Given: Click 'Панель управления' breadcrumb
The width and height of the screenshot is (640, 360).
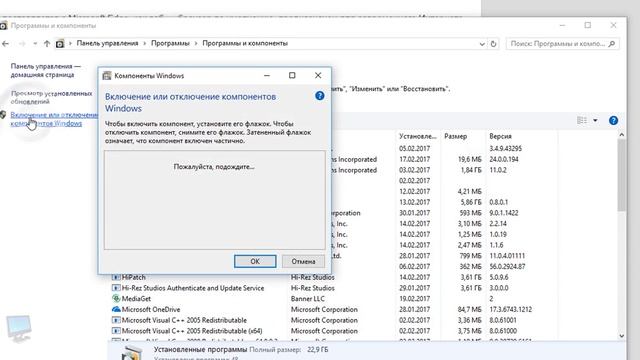Looking at the screenshot, I should click(x=107, y=43).
